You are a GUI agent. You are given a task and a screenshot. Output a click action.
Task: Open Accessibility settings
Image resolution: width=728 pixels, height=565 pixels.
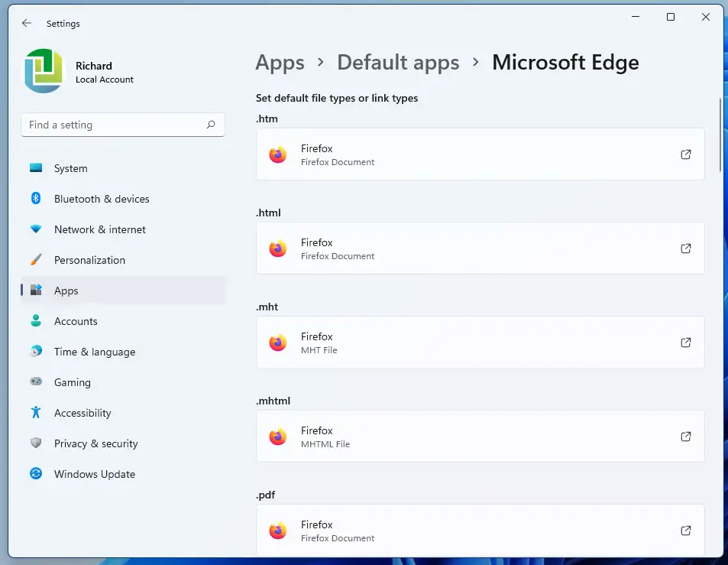(x=123, y=413)
